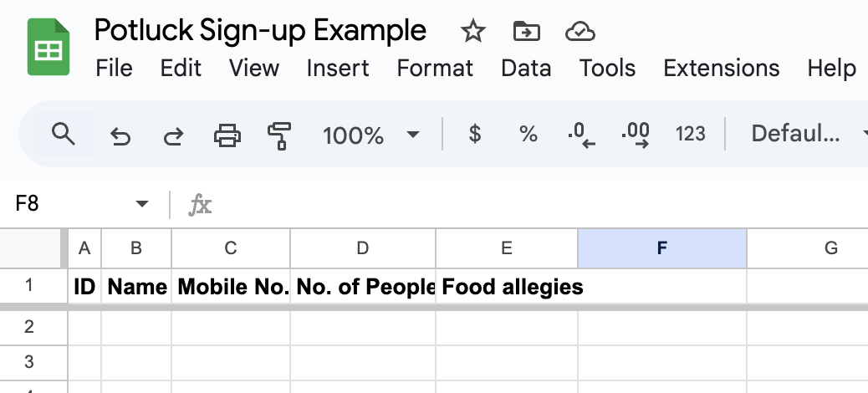The image size is (868, 393).
Task: Click the name box dropdown arrow
Action: click(x=142, y=204)
